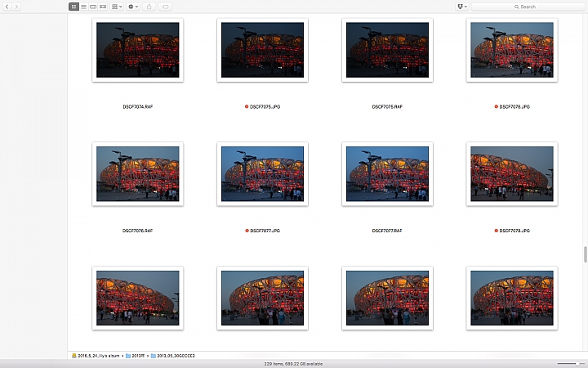Screen dimensions: 588x368
Task: Click the DSCF7074.RAF file name
Action: click(x=138, y=106)
